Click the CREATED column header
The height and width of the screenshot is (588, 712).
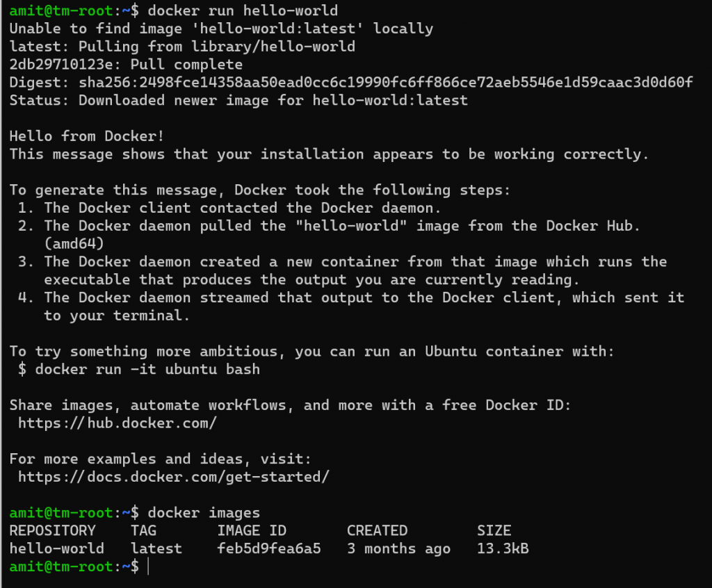tap(377, 530)
